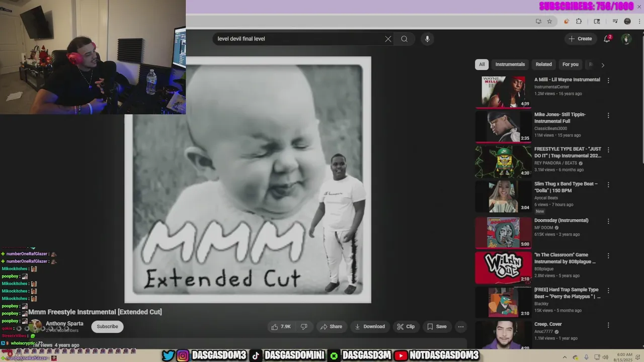Screen dimensions: 644x362
Task: Click 'MF DOOM' channel name
Action: (544, 228)
